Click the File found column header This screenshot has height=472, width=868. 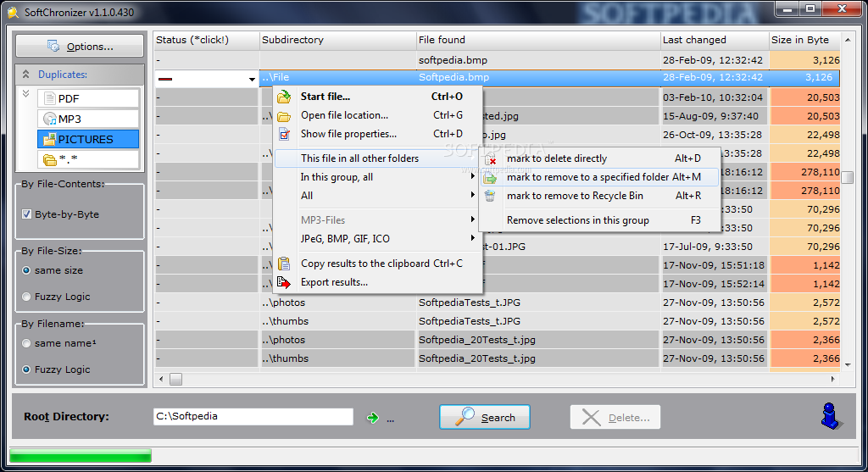click(538, 40)
